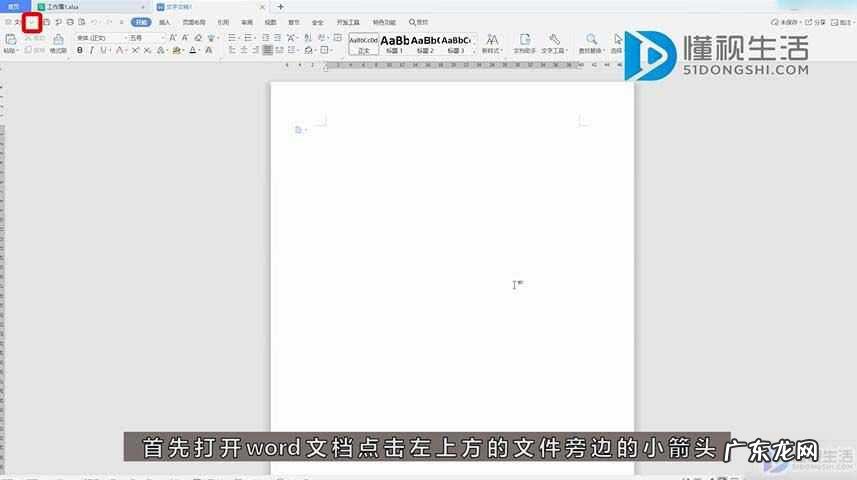The height and width of the screenshot is (480, 857).
Task: Open the Developer Tools ribbon tab
Action: click(348, 22)
